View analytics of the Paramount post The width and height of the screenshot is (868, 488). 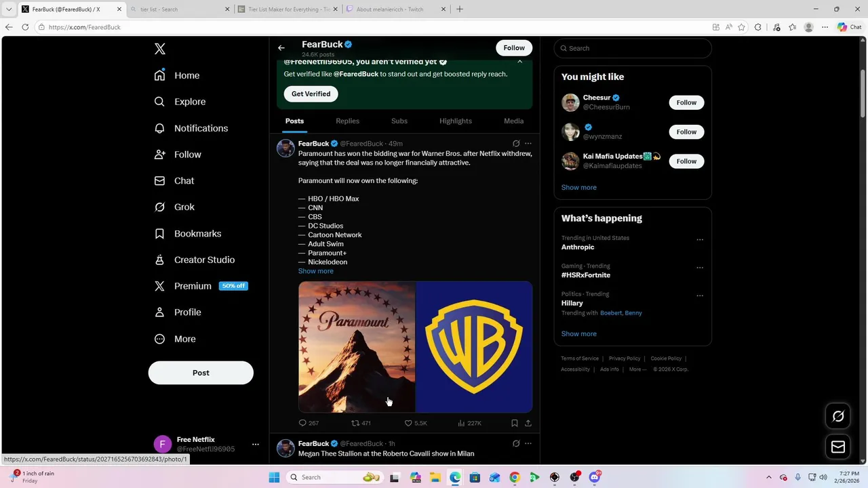(x=469, y=423)
